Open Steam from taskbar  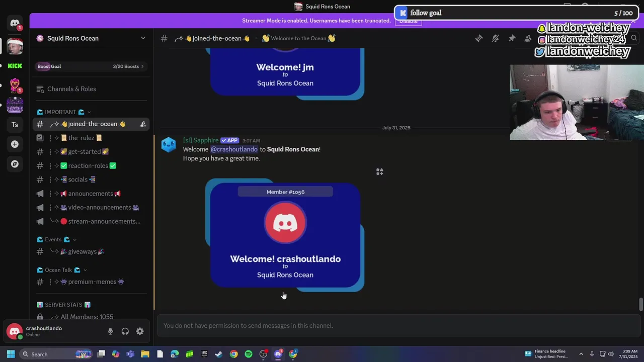tap(219, 354)
